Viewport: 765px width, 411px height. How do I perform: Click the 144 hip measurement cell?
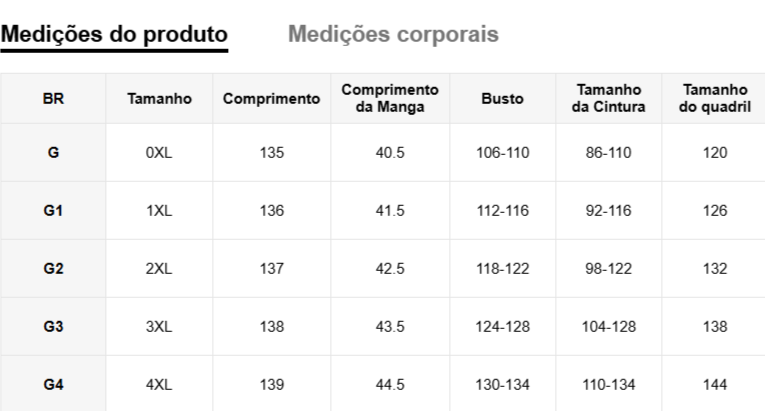point(715,385)
